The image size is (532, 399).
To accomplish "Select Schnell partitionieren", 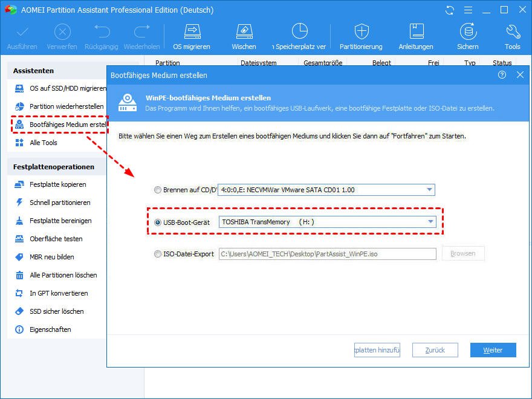I will [53, 203].
